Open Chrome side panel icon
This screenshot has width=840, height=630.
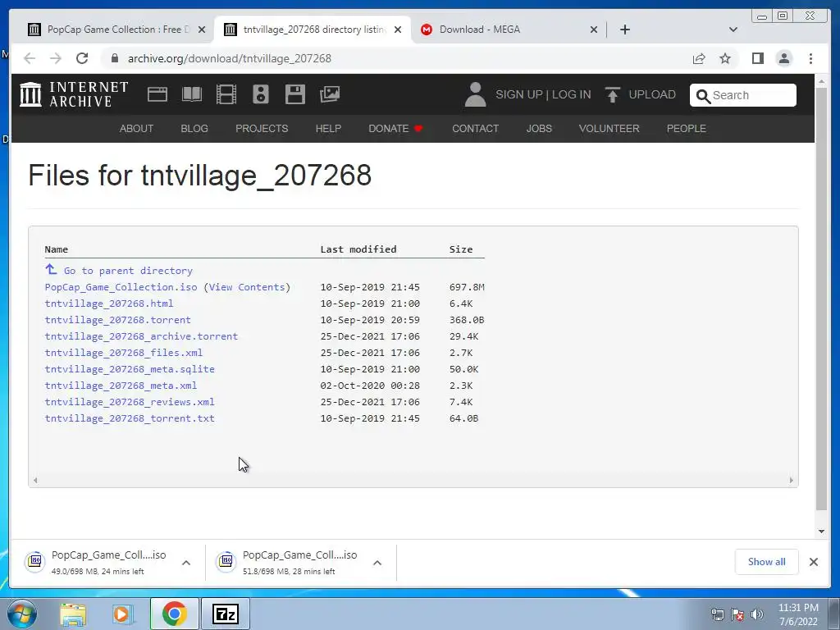[757, 58]
